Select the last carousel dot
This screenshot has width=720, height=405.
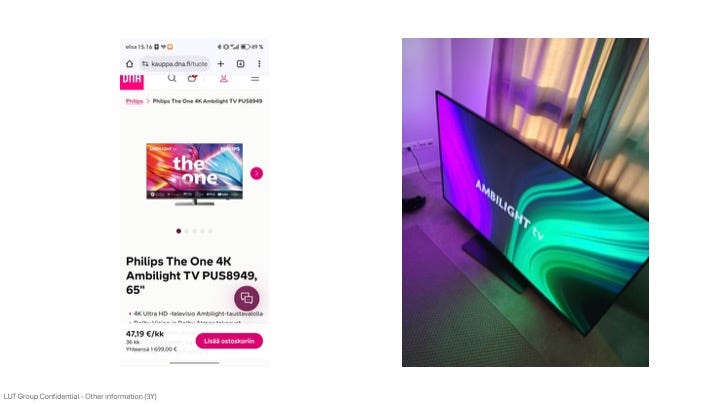click(210, 231)
